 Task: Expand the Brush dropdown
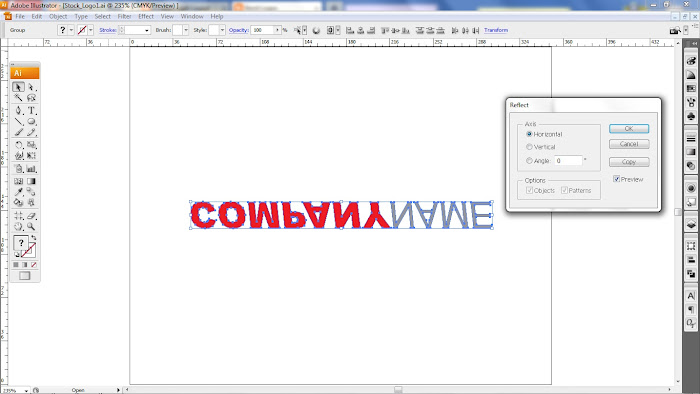click(186, 30)
